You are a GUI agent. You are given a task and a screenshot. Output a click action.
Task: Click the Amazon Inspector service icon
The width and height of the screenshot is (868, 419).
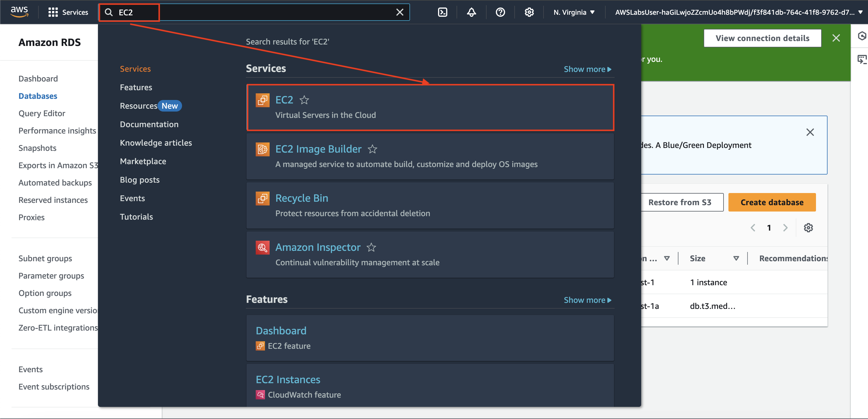(x=262, y=247)
